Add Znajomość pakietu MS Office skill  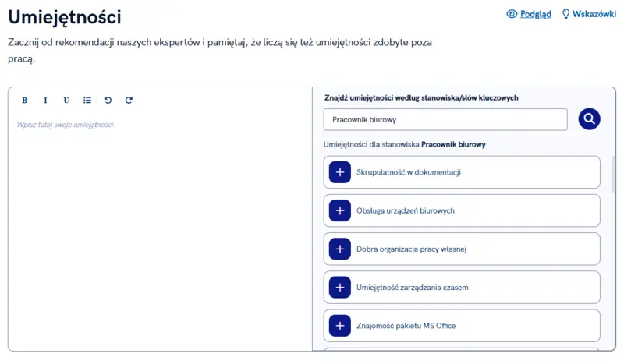pos(340,325)
